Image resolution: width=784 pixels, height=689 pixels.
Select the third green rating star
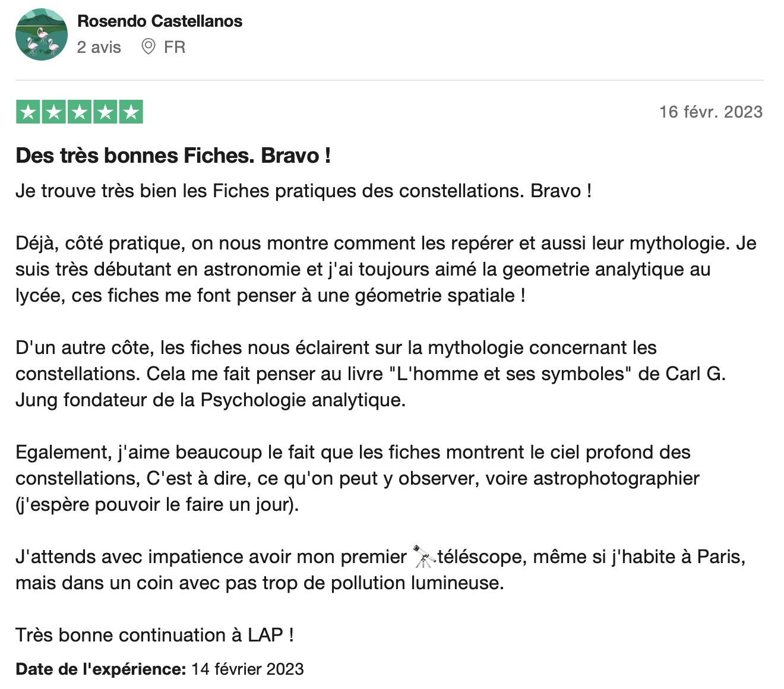click(80, 112)
